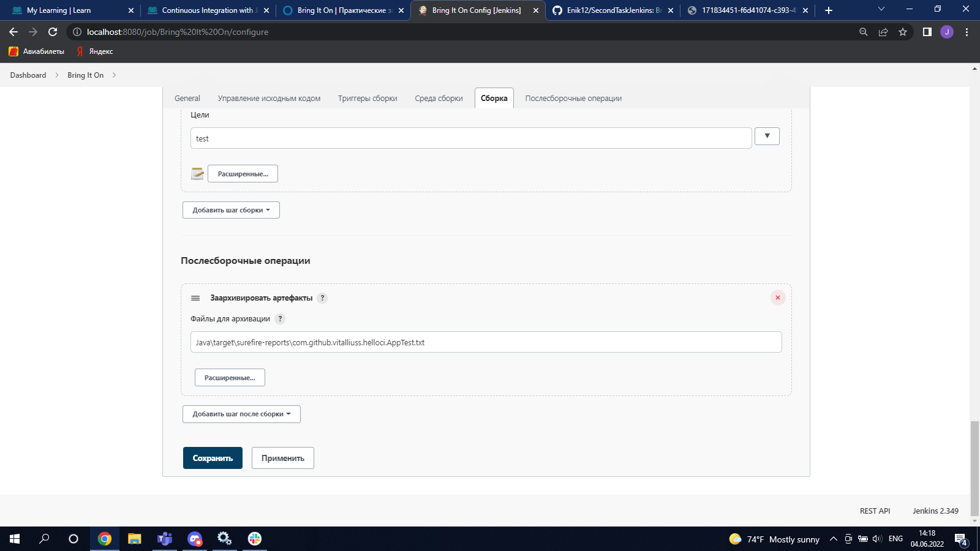Screen dimensions: 980x551
Task: Click ENG language indicator in tray
Action: tap(895, 539)
